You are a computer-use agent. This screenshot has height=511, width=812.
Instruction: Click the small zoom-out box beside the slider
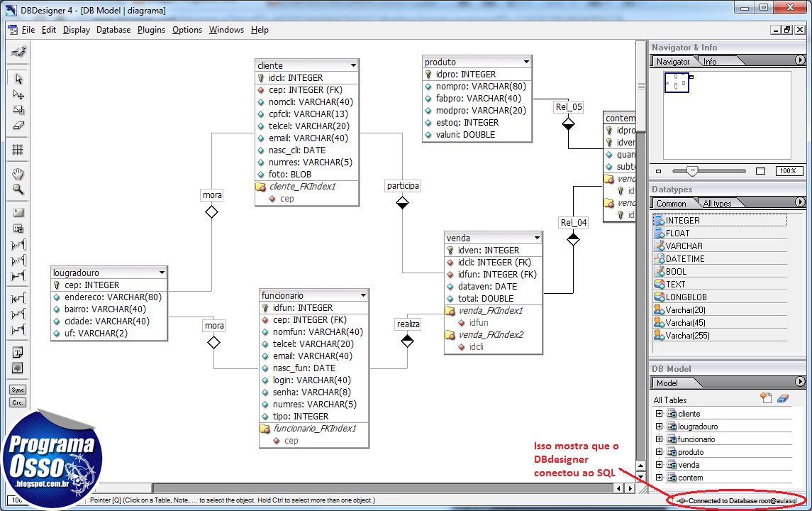click(659, 171)
